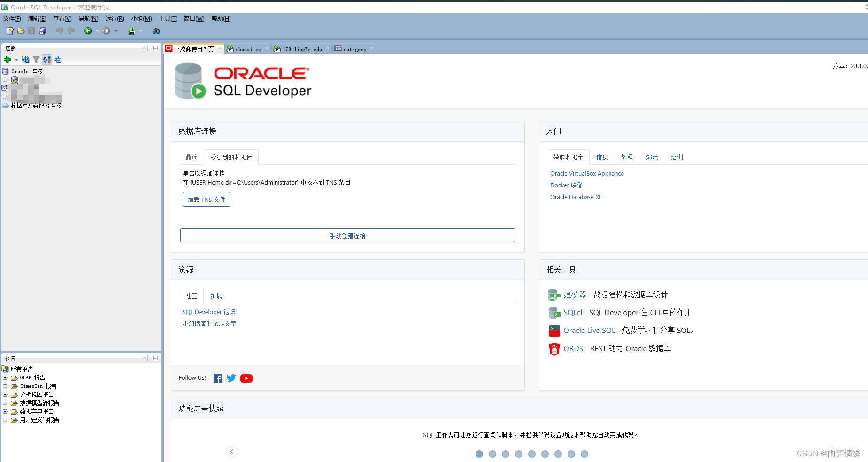This screenshot has width=868, height=462.
Task: Minimize the Connections panel
Action: (x=155, y=48)
